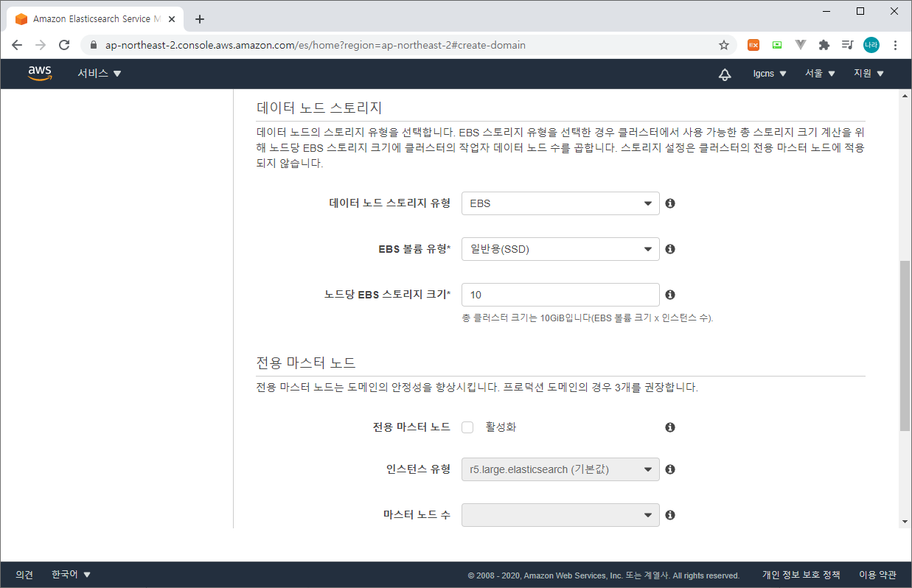Expand the 서비스 menu

100,74
